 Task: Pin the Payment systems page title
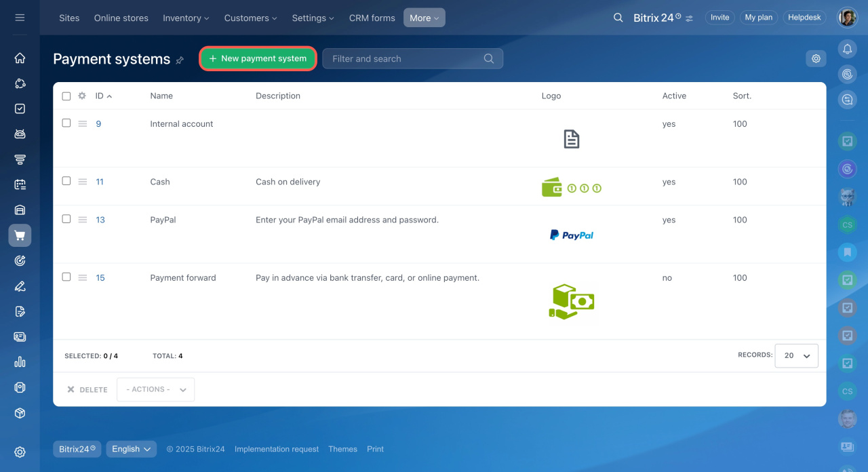click(180, 60)
